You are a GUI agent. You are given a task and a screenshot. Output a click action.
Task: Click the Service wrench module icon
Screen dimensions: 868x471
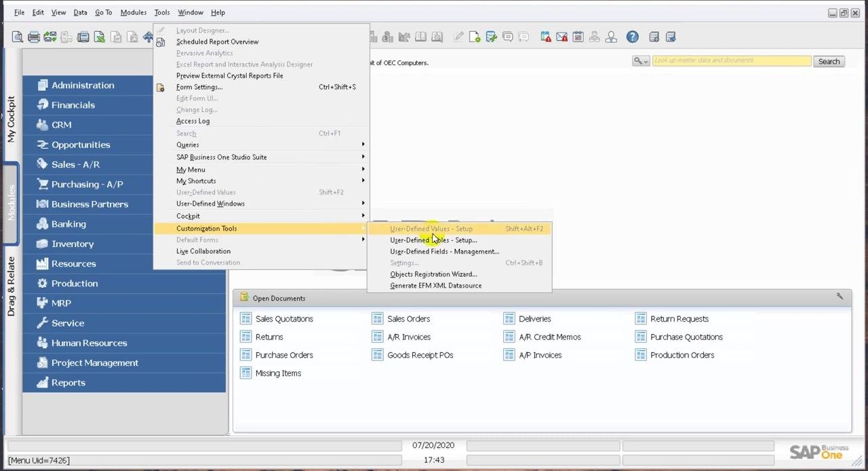point(43,323)
